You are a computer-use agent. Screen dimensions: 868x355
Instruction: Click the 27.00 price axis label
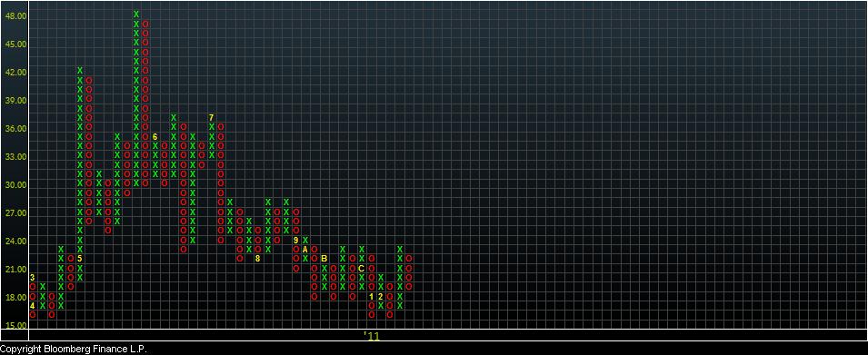tap(15, 213)
